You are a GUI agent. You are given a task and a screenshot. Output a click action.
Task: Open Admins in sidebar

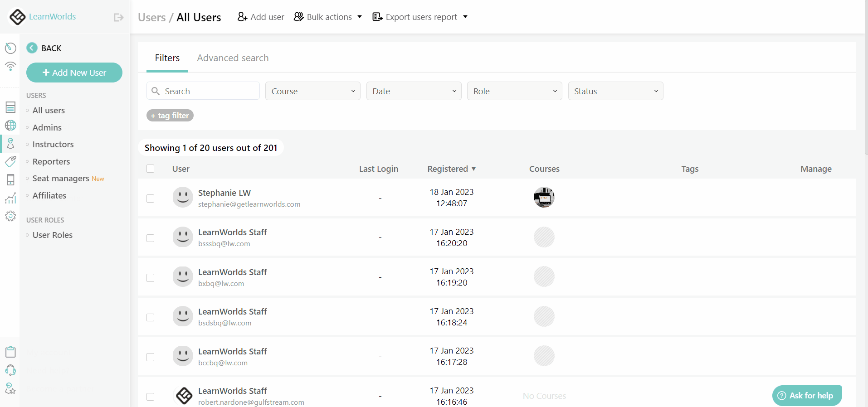pyautogui.click(x=47, y=127)
